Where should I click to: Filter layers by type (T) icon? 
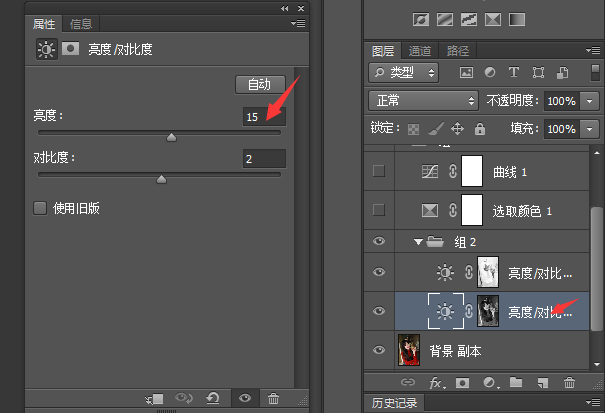[x=514, y=72]
